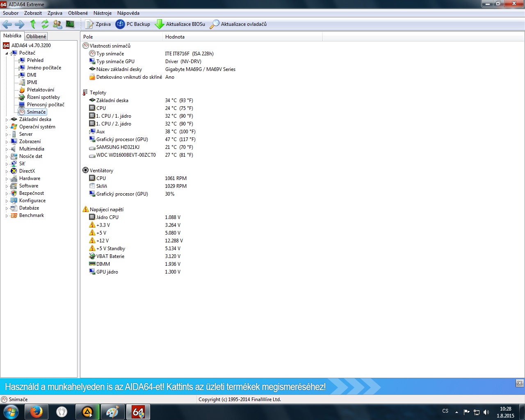Image resolution: width=525 pixels, height=420 pixels.
Task: Expand the Základní deska branch arrow
Action: tap(7, 120)
